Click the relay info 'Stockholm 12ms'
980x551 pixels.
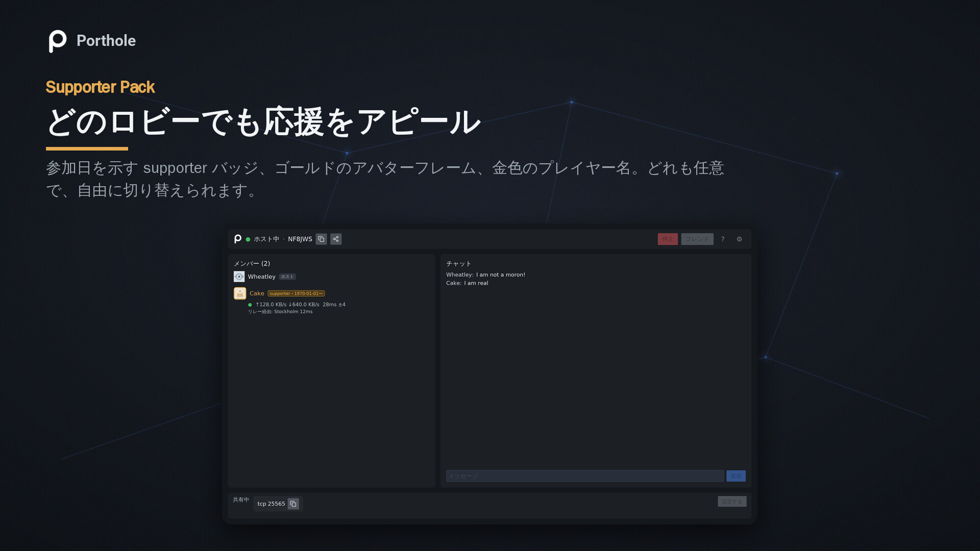coord(293,312)
